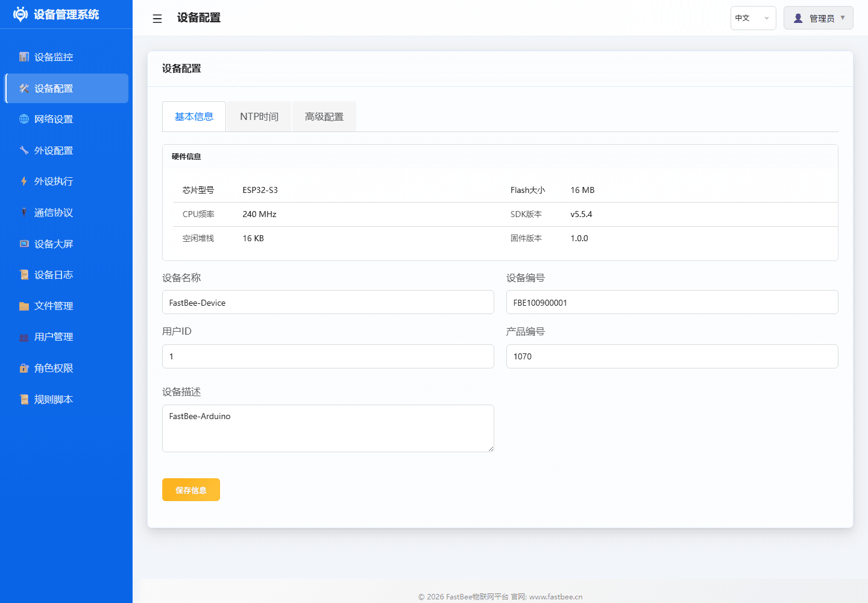Click the 16 KB free heap value
This screenshot has height=603, width=868.
pos(253,238)
